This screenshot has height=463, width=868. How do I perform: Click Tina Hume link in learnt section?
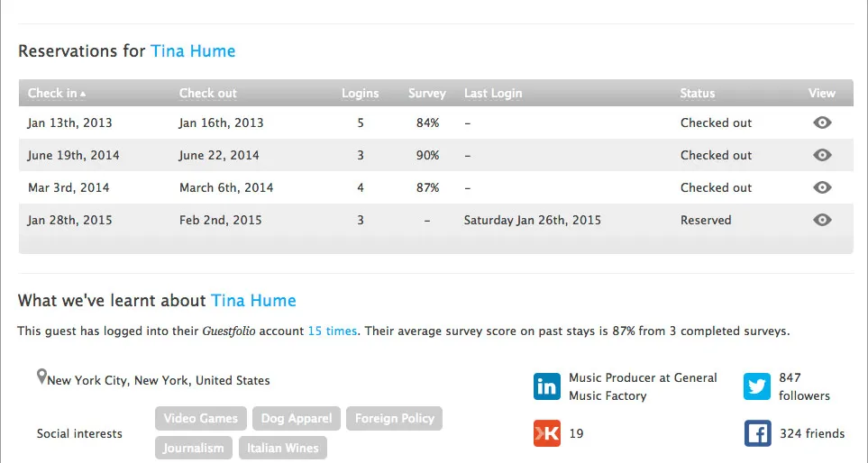pos(253,300)
